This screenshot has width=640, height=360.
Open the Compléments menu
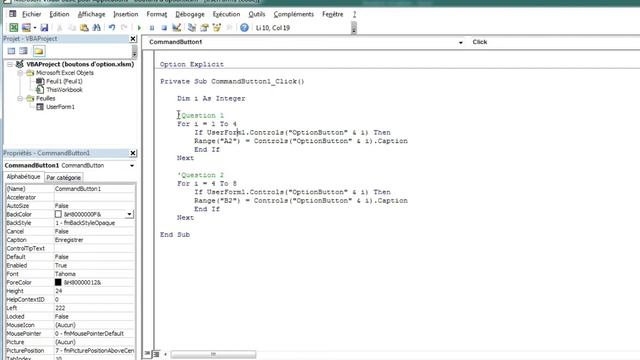tap(293, 14)
